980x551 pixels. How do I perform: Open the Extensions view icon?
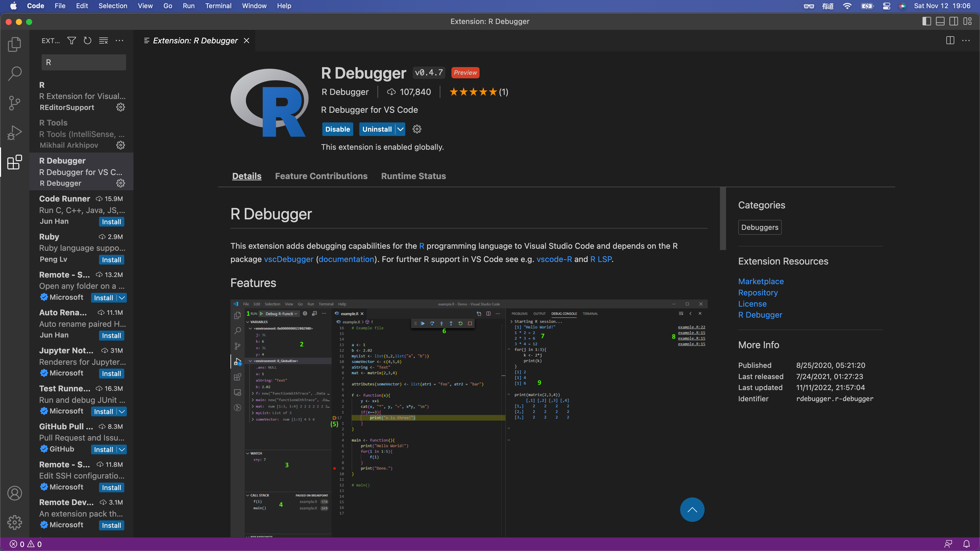pos(15,162)
